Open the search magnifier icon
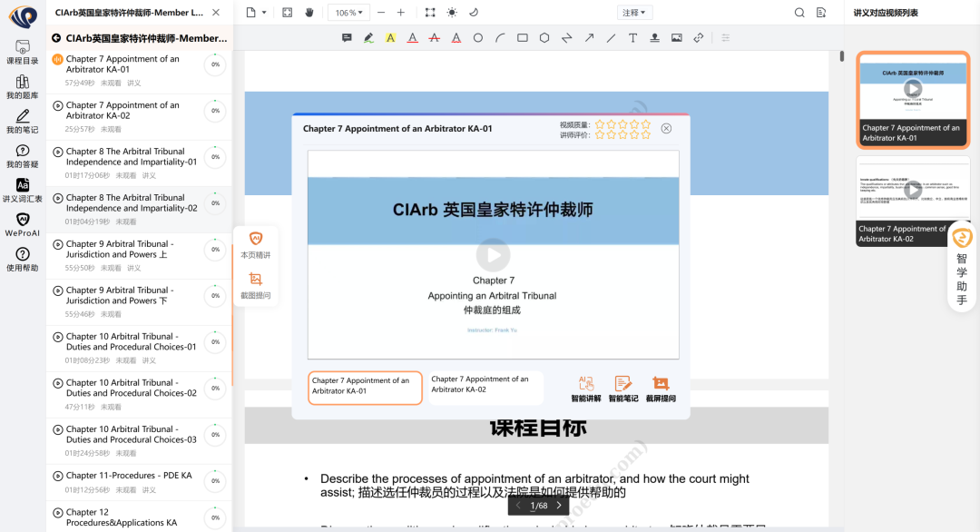Image resolution: width=980 pixels, height=532 pixels. pyautogui.click(x=799, y=13)
